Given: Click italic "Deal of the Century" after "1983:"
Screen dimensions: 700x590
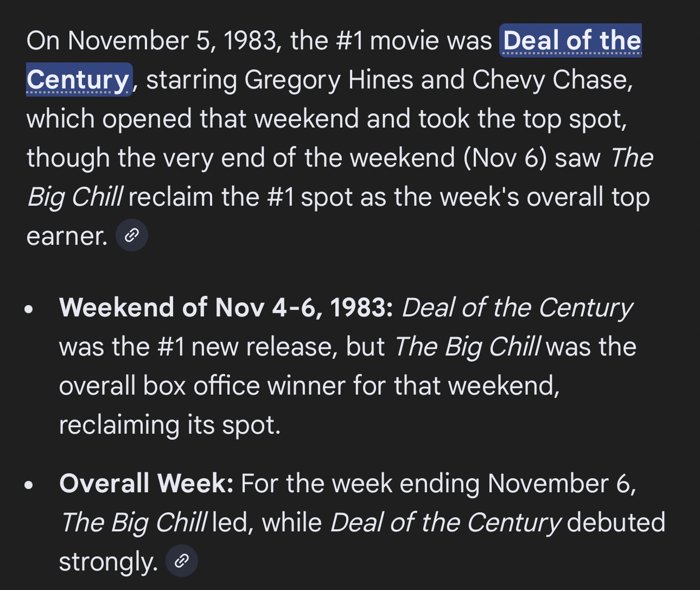Looking at the screenshot, I should (517, 308).
